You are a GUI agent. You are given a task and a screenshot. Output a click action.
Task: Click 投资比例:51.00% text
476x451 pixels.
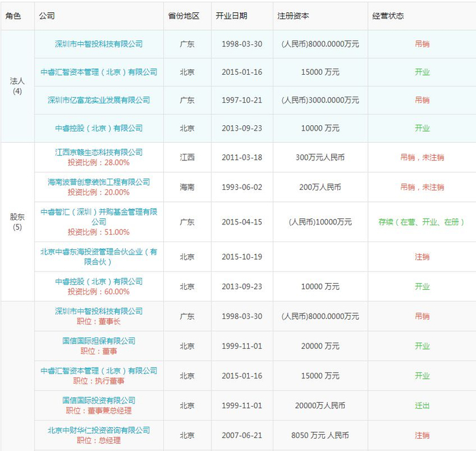pyautogui.click(x=99, y=232)
